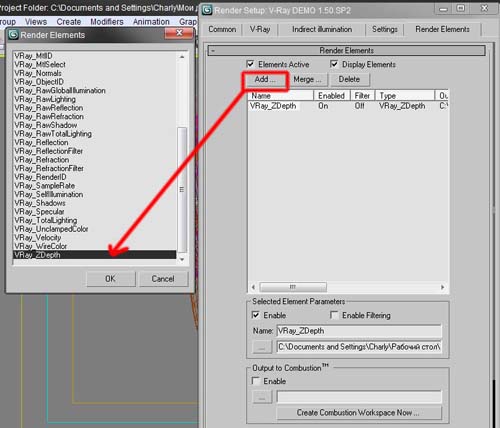
Task: Check Enable under Output to Combustion
Action: pyautogui.click(x=256, y=381)
